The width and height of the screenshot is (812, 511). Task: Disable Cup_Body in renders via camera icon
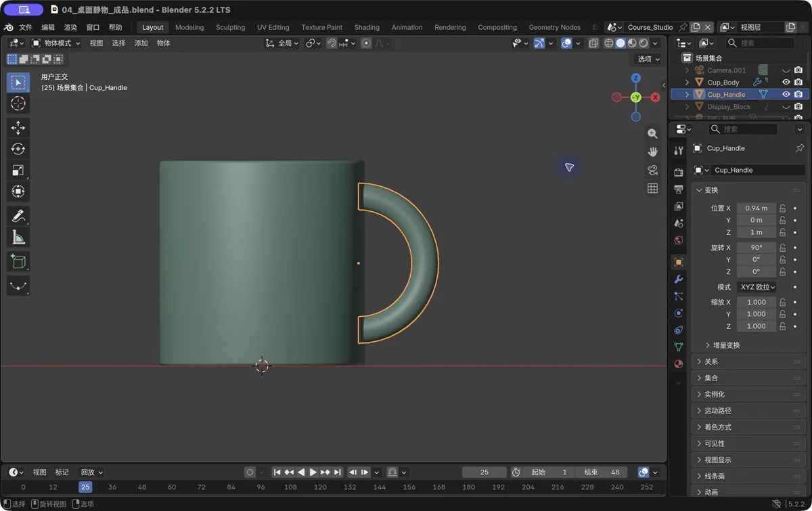point(798,83)
